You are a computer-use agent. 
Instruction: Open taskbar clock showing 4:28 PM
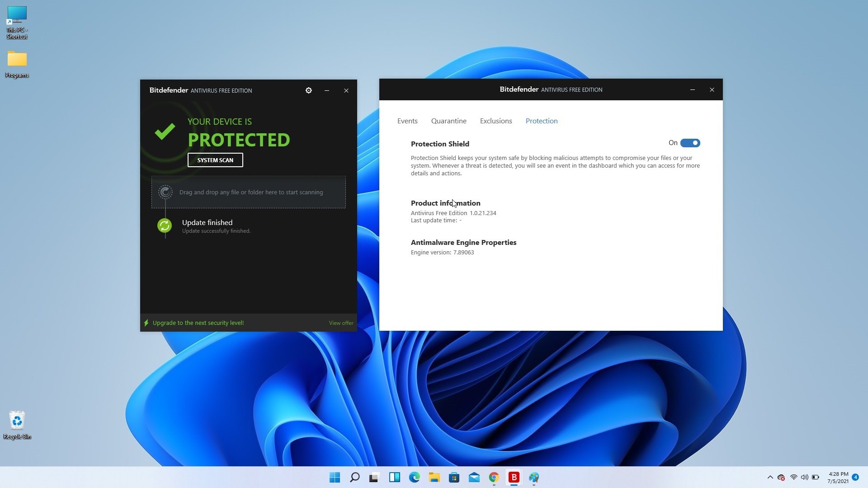(x=838, y=478)
